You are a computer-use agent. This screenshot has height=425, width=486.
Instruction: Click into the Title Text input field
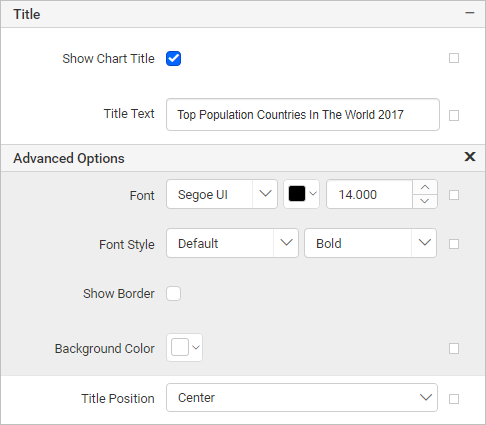click(x=303, y=115)
